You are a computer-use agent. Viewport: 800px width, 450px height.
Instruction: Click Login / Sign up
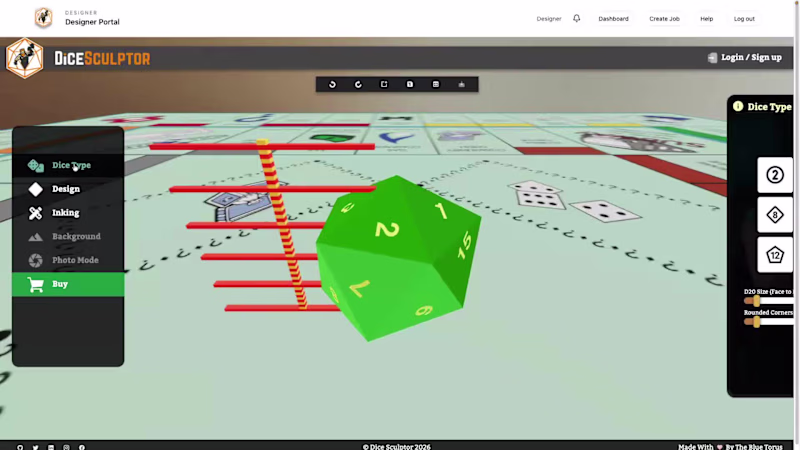pyautogui.click(x=751, y=57)
